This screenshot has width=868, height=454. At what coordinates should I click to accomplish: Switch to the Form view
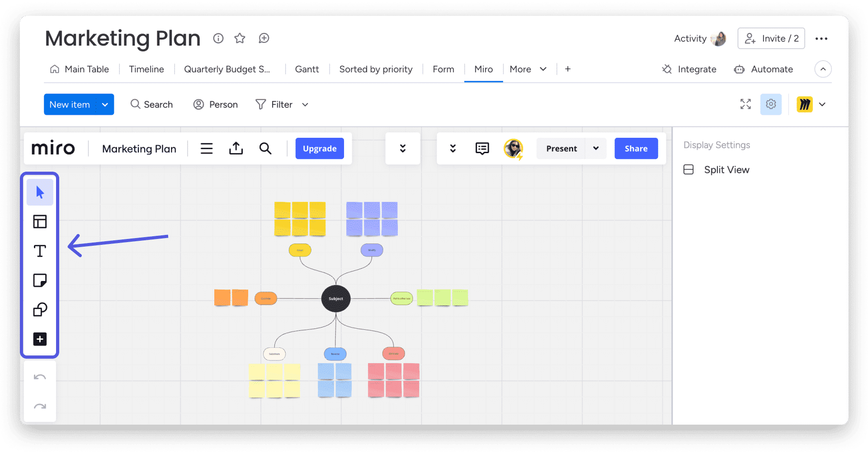pyautogui.click(x=443, y=69)
